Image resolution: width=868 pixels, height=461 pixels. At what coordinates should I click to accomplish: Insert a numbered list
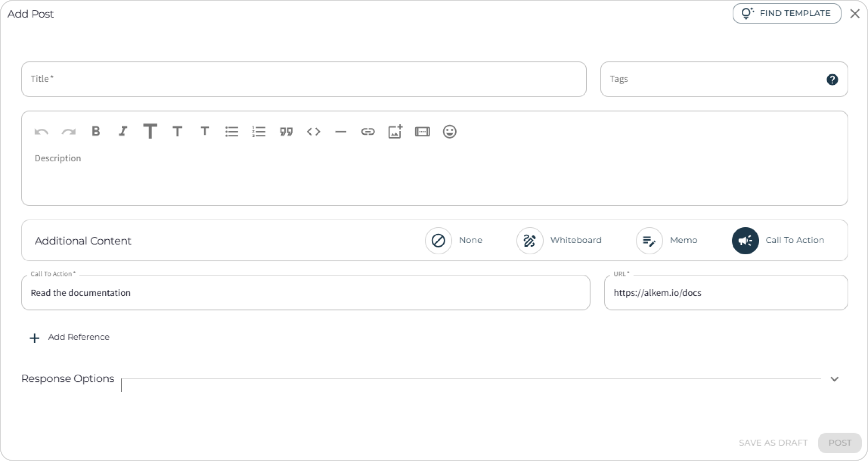(259, 132)
